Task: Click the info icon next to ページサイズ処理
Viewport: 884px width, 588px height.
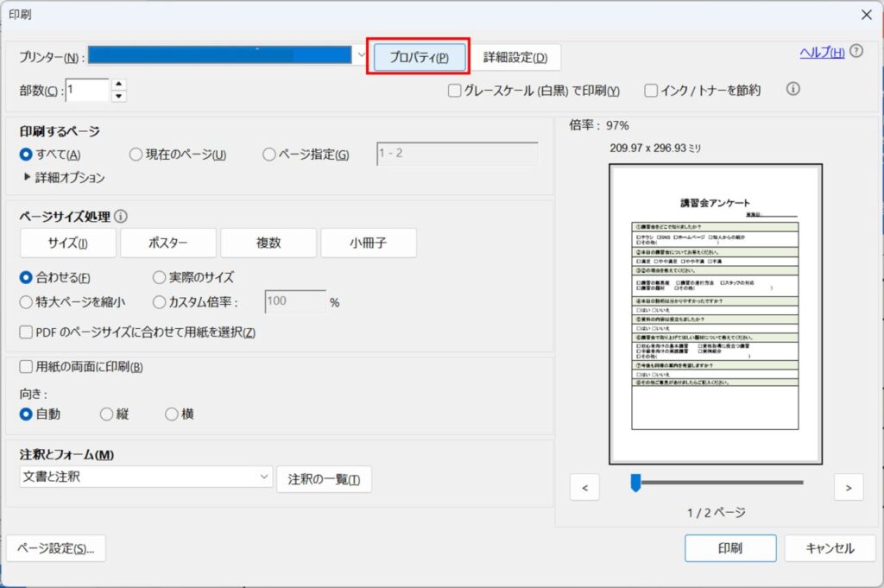Action: coord(121,216)
